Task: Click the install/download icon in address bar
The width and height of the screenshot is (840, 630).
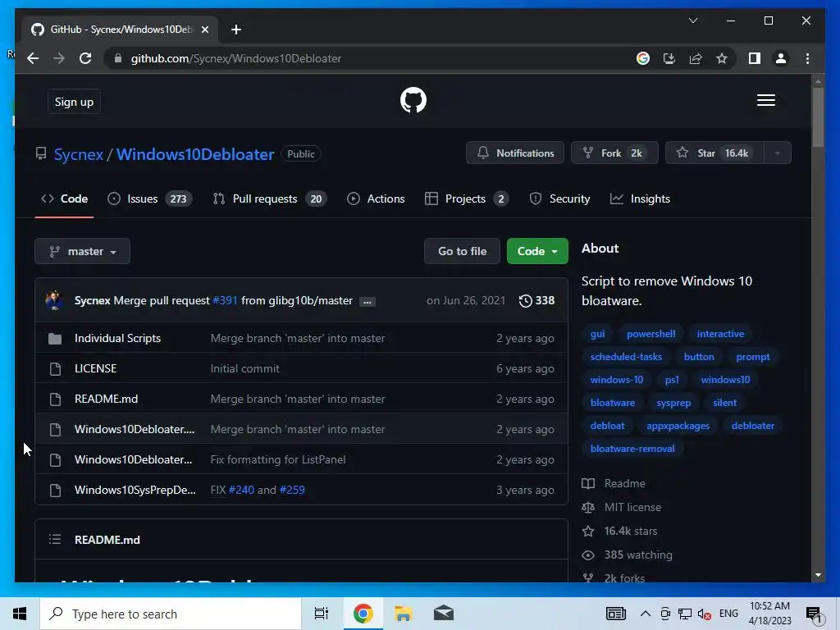Action: tap(669, 58)
